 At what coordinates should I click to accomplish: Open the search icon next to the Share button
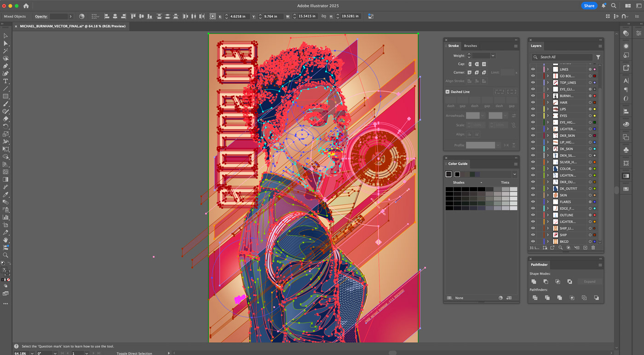(614, 6)
